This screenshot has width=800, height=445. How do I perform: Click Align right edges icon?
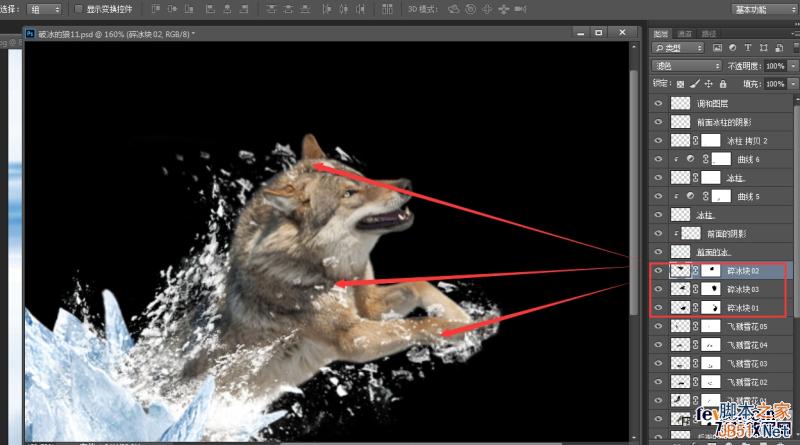point(244,9)
